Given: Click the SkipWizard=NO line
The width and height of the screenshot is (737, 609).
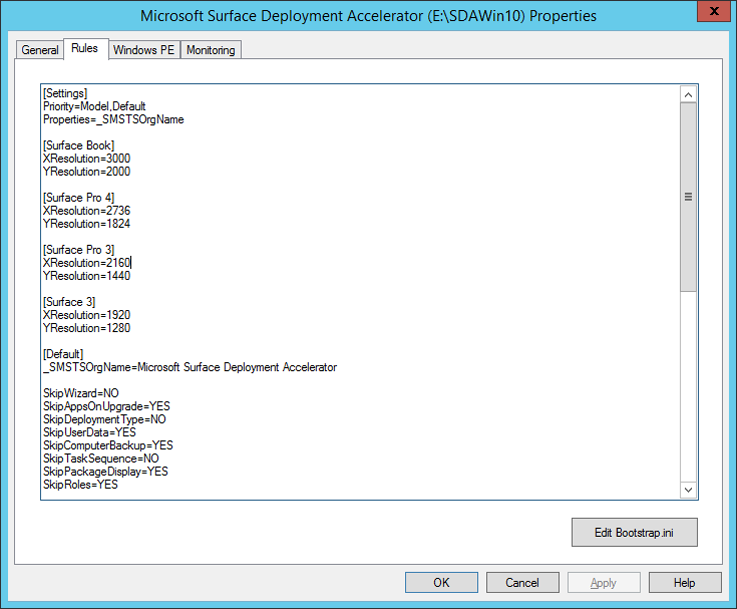Looking at the screenshot, I should tap(81, 393).
